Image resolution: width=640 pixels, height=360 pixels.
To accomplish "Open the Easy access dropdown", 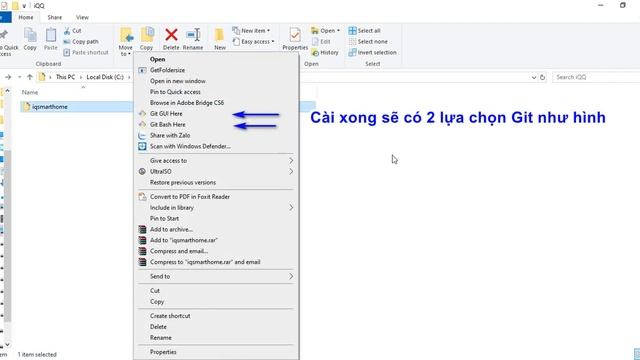I will 253,42.
